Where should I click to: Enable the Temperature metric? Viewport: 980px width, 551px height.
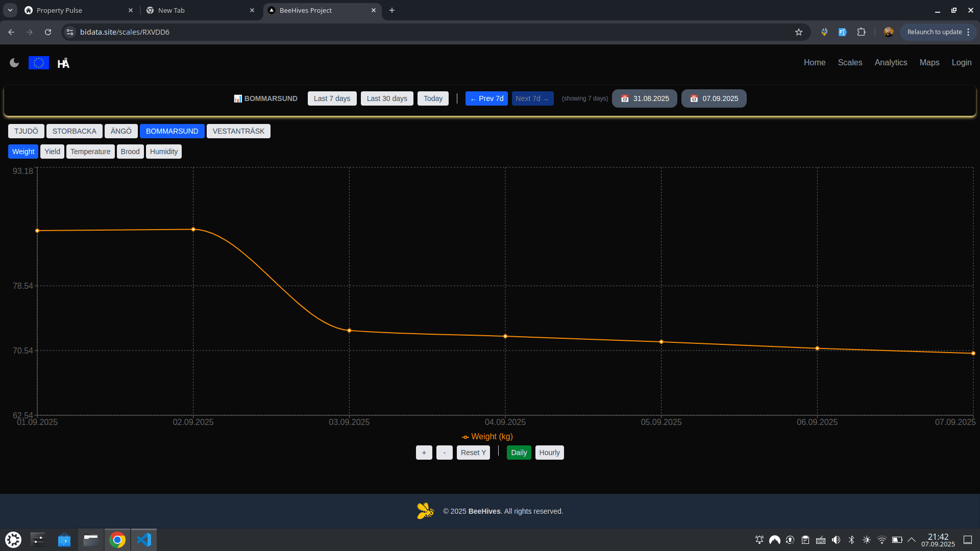point(90,151)
